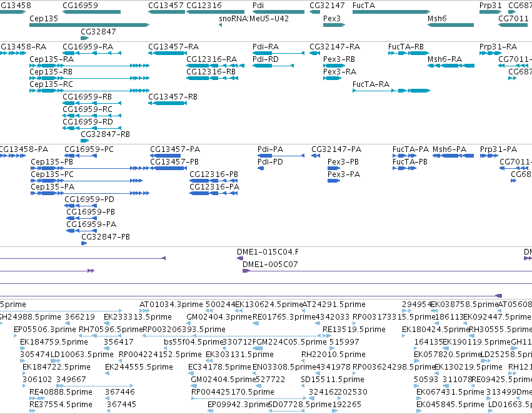The height and width of the screenshot is (414, 532).
Task: Select transcript Pdi-RA label
Action: coord(266,47)
